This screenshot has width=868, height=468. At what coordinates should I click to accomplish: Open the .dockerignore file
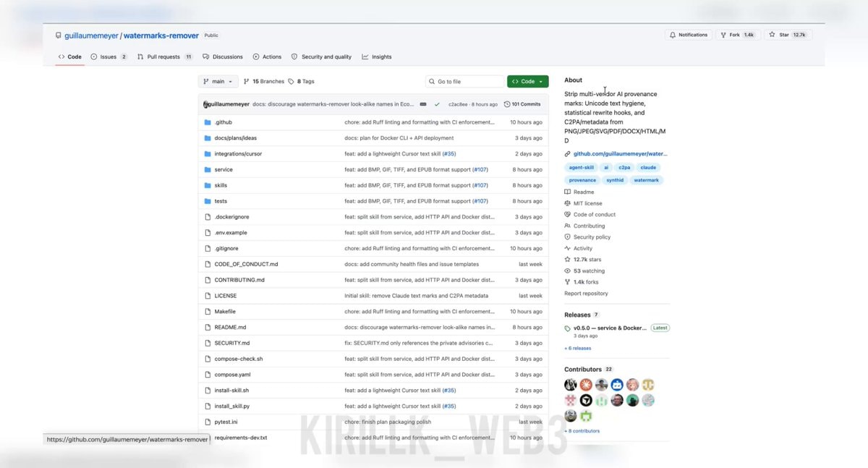[x=231, y=217]
